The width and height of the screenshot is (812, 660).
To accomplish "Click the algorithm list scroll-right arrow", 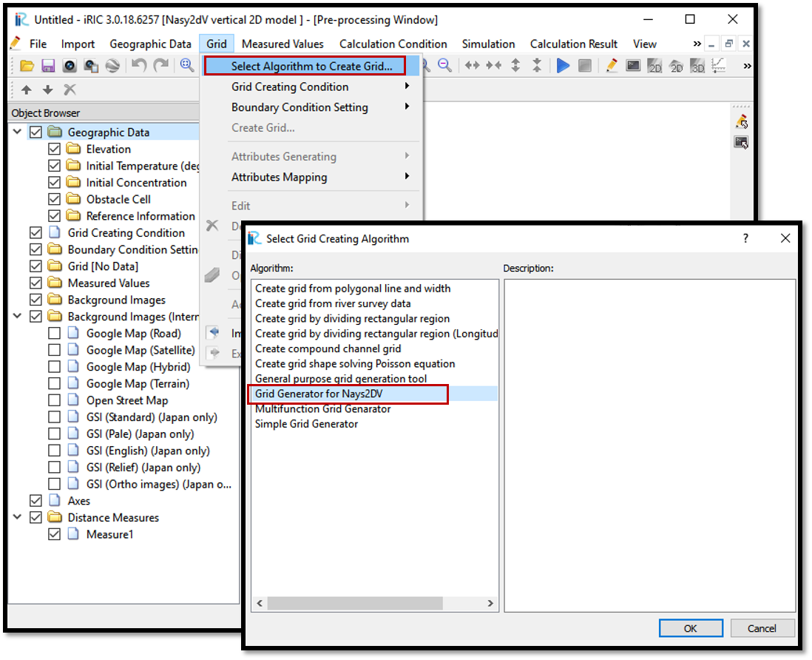I will coord(490,604).
